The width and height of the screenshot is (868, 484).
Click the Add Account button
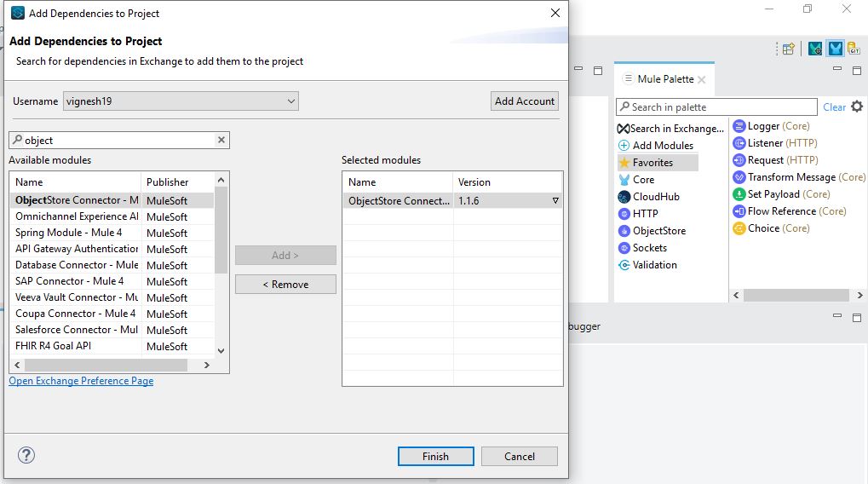[524, 101]
